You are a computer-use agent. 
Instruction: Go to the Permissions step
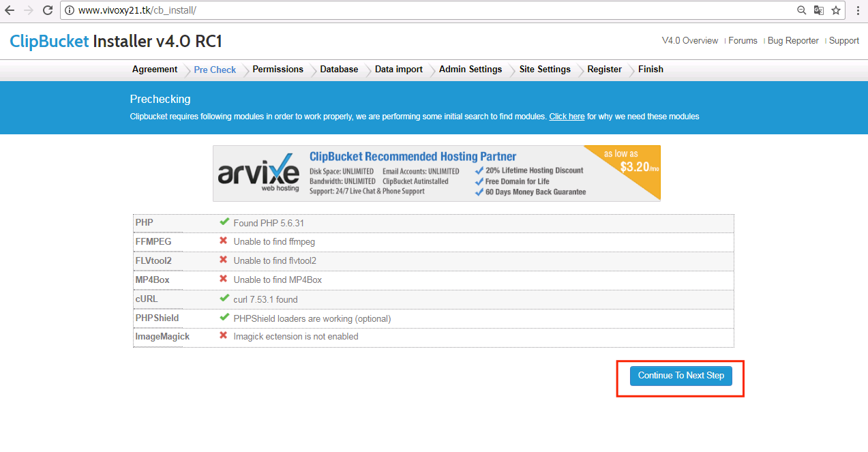[278, 70]
